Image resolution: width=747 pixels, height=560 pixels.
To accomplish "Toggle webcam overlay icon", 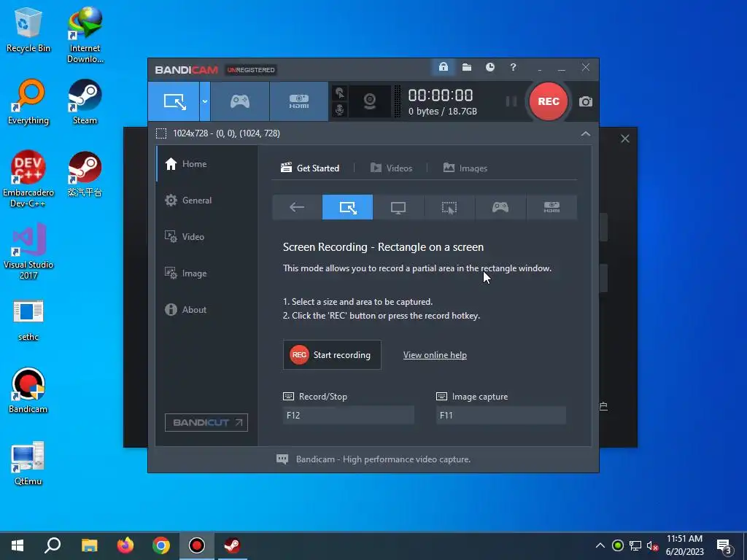I will [370, 101].
